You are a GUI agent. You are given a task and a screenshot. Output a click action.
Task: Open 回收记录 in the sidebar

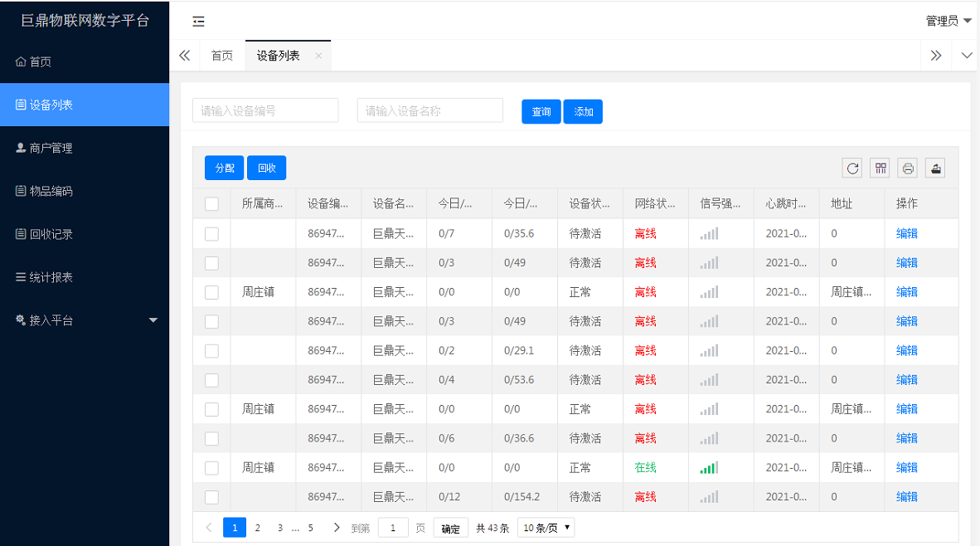[85, 234]
